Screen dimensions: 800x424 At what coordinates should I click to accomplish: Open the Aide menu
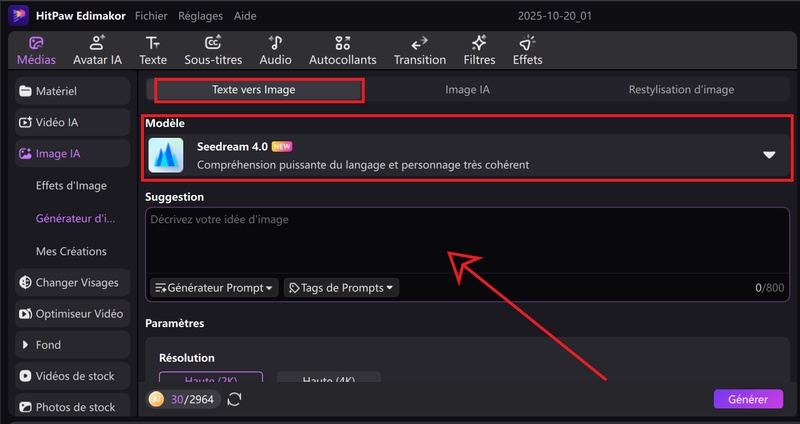(245, 16)
